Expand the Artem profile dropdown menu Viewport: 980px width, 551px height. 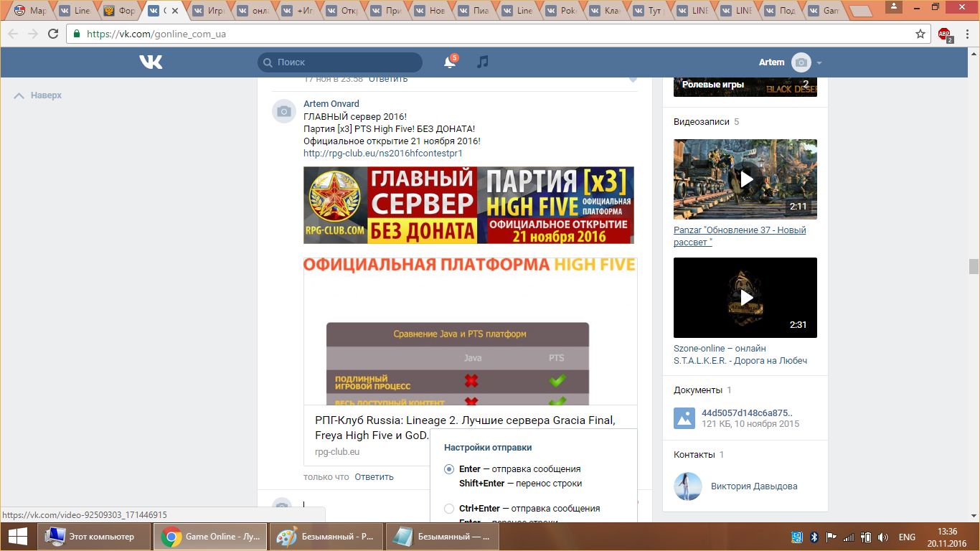(819, 62)
